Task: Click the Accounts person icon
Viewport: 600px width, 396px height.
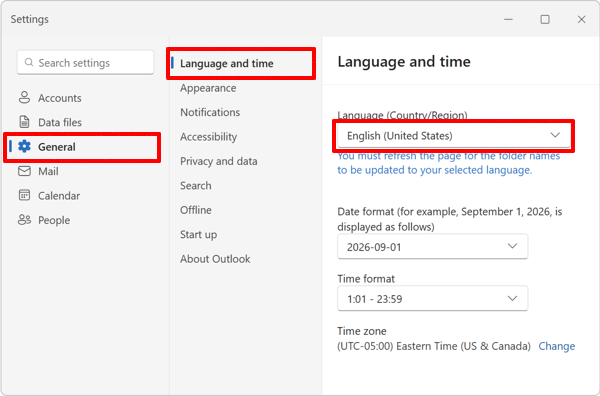Action: tap(24, 98)
